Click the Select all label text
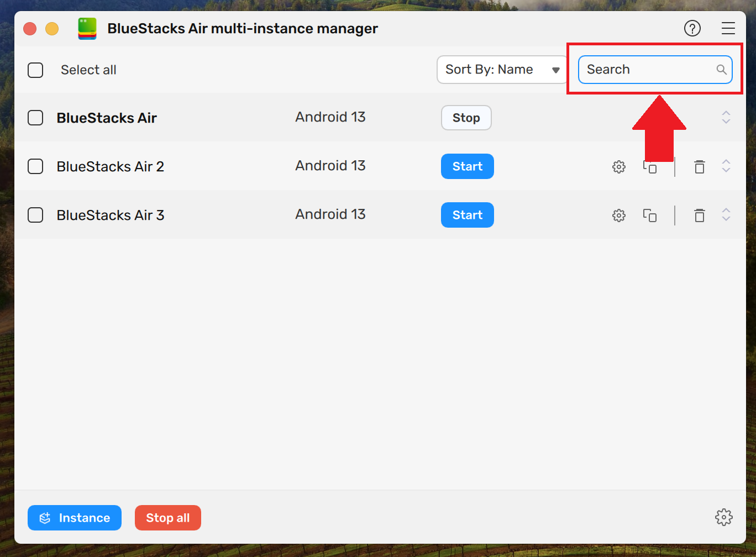Viewport: 756px width, 557px height. pos(88,70)
